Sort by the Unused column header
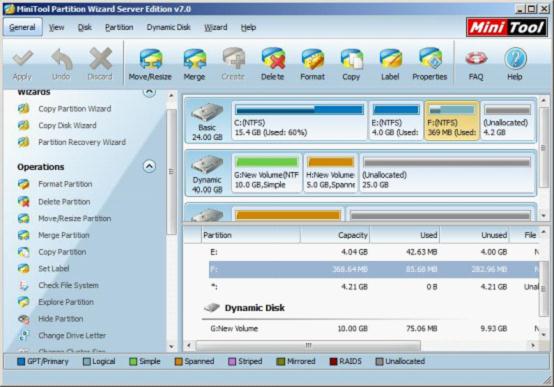 click(x=475, y=235)
